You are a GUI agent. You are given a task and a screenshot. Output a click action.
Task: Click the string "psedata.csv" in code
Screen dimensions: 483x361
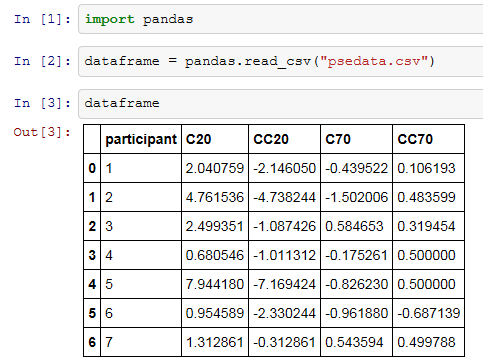[374, 61]
